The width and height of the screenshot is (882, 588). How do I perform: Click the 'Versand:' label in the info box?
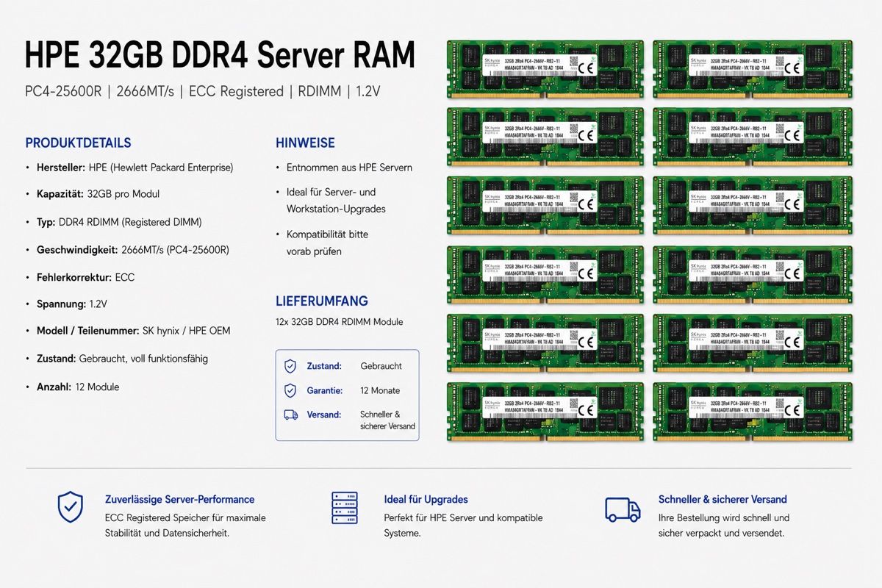click(323, 415)
